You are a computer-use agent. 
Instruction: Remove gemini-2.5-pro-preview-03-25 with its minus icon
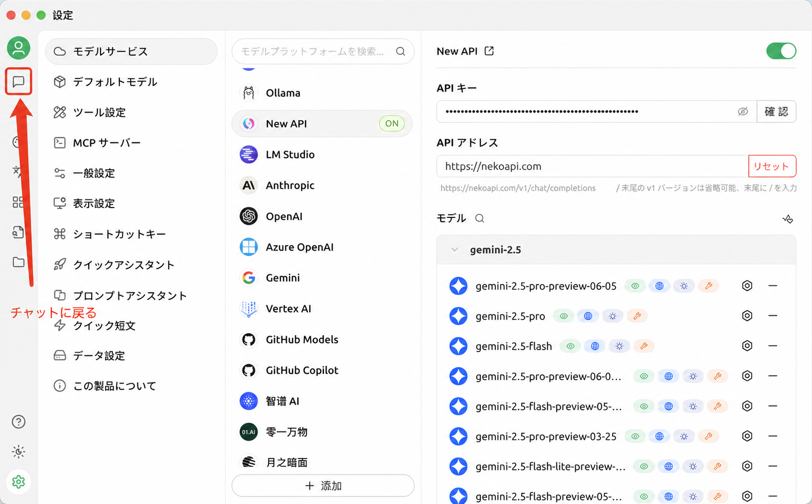(x=773, y=436)
